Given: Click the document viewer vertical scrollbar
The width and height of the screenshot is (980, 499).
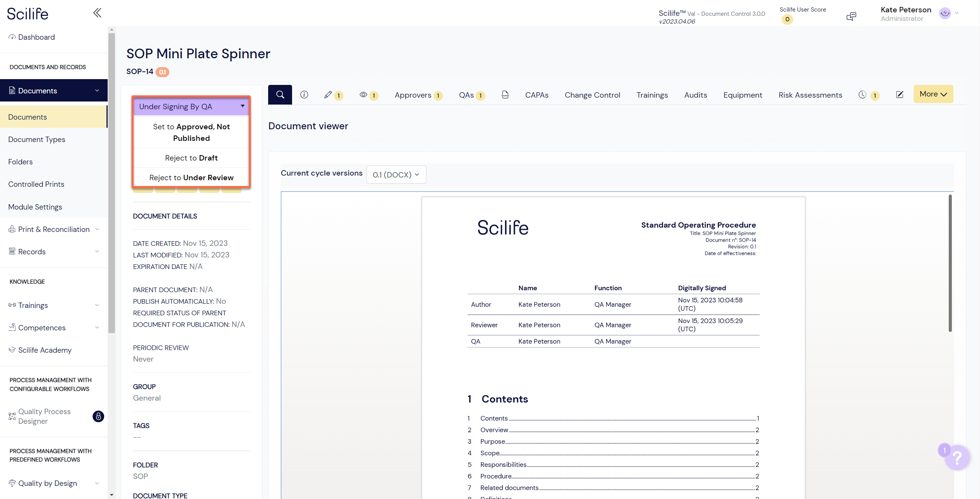Looking at the screenshot, I should [950, 263].
